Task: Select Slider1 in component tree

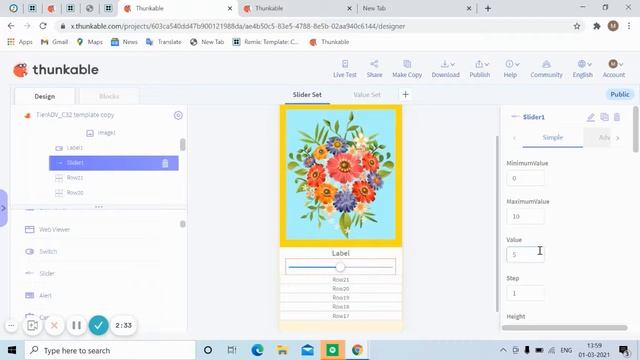Action: pyautogui.click(x=113, y=163)
